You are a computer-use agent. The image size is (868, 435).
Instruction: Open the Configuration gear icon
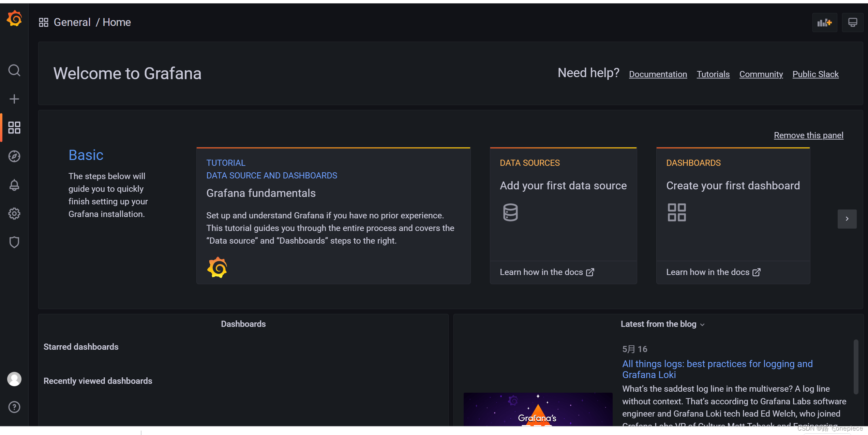point(14,214)
